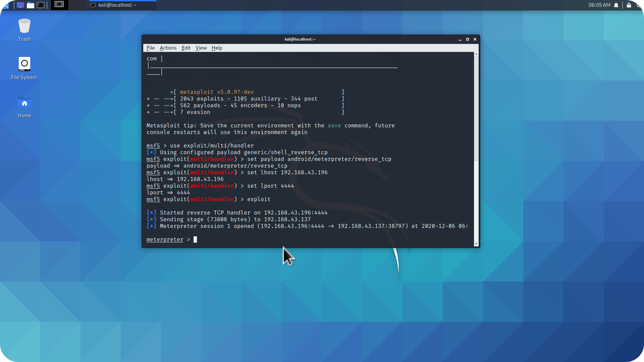644x362 pixels.
Task: Click at the meterpreter prompt cursor
Action: [x=195, y=239]
